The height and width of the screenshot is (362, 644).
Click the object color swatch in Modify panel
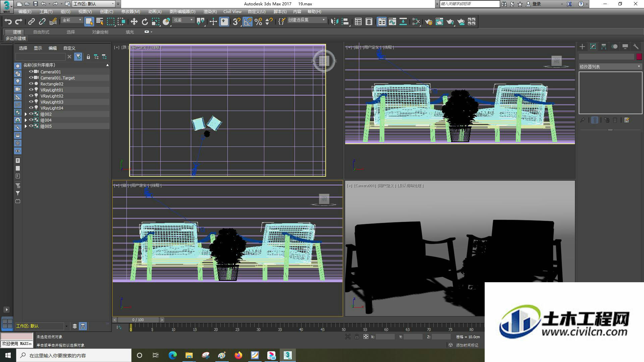click(639, 57)
